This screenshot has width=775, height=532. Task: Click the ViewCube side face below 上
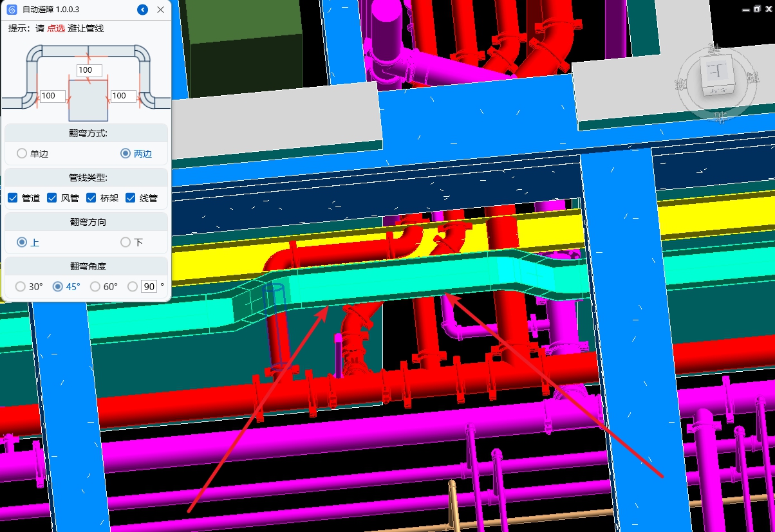click(716, 89)
